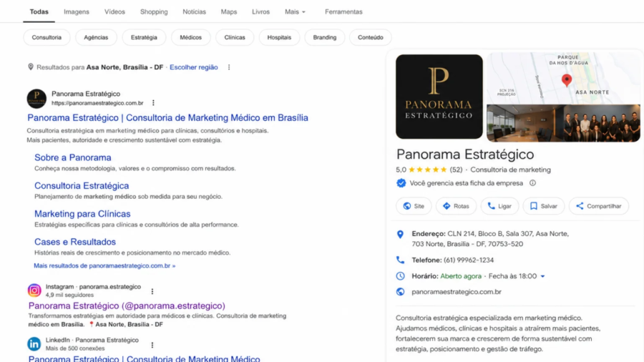The height and width of the screenshot is (362, 644).
Task: Open the Shopping tab
Action: point(154,12)
